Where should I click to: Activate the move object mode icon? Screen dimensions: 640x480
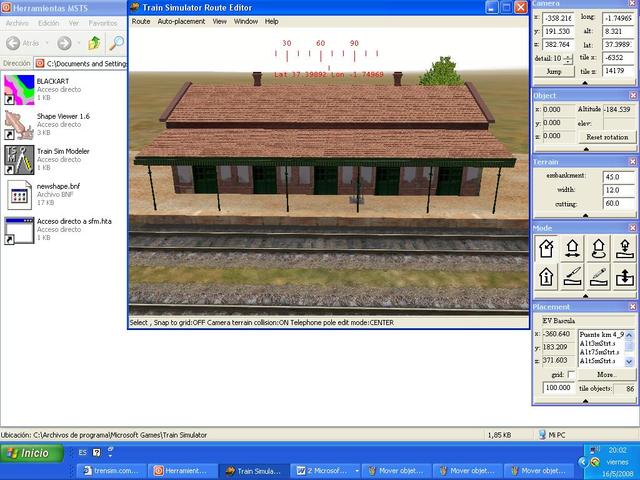(573, 247)
